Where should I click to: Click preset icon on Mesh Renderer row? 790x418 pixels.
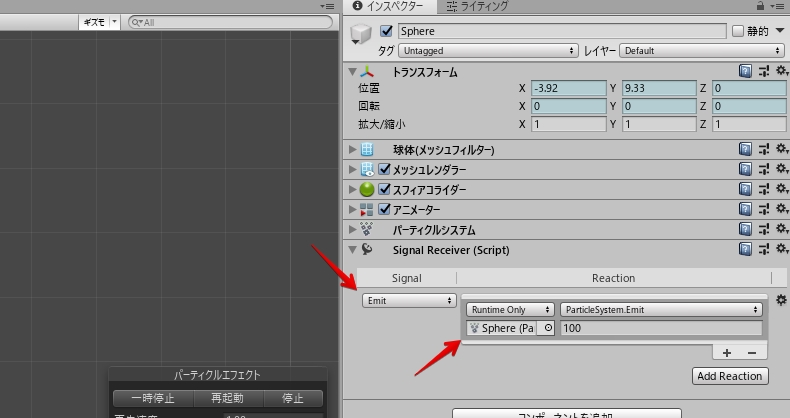pos(764,169)
